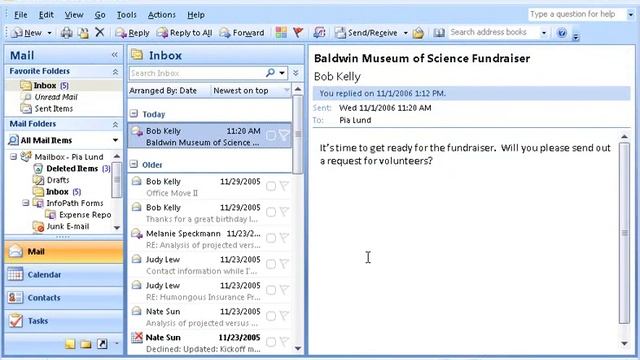This screenshot has height=360, width=640.
Task: Flag the Baldwin Museum of Science message
Action: pyautogui.click(x=284, y=136)
